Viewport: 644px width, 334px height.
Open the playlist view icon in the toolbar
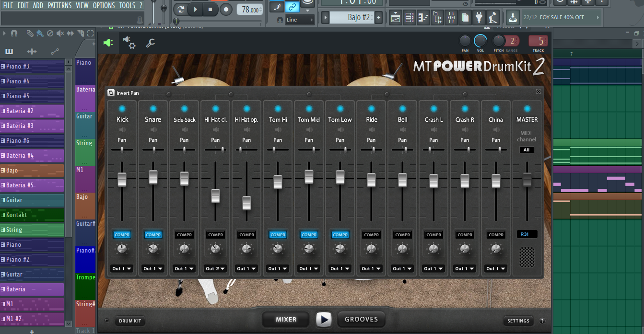coord(396,18)
